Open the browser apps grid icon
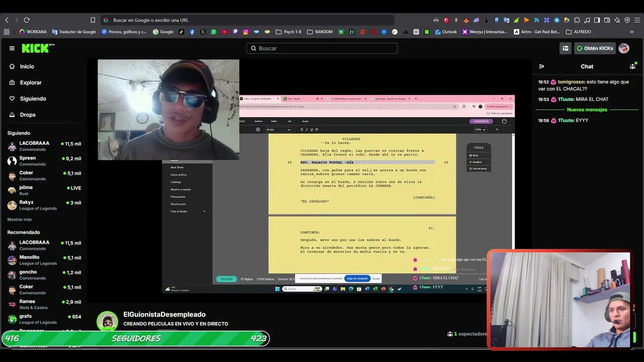644x362 pixels. point(7,32)
